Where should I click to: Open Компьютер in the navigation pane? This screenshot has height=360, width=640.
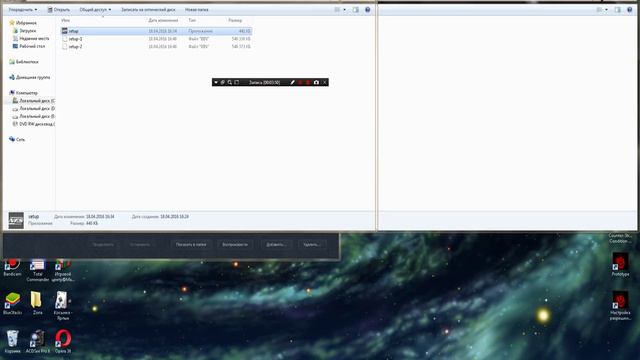pos(23,93)
